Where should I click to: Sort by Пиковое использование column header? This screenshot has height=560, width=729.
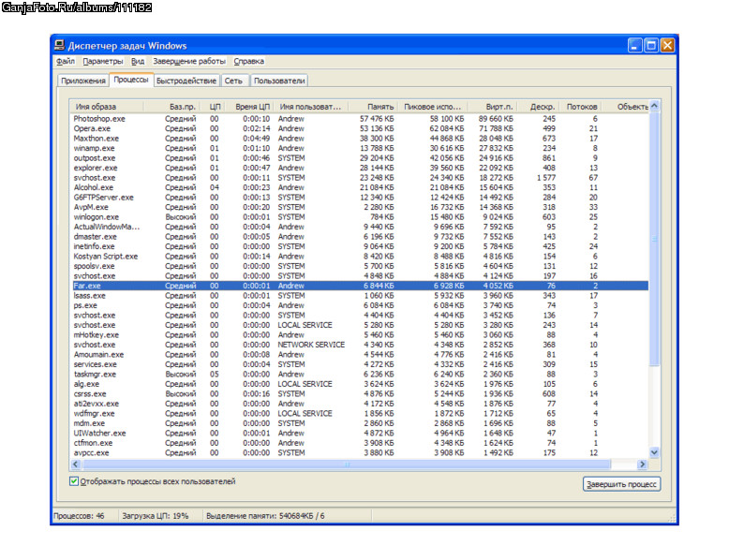tap(433, 107)
